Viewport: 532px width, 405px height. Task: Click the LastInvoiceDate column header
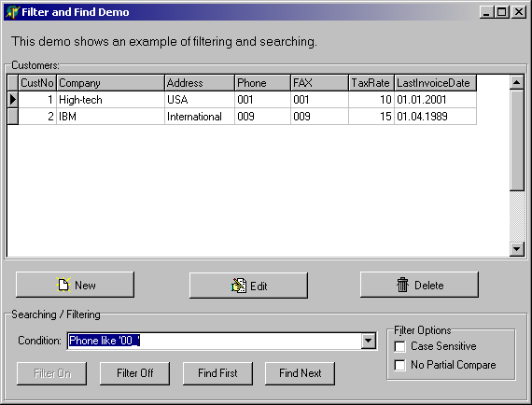click(x=435, y=83)
